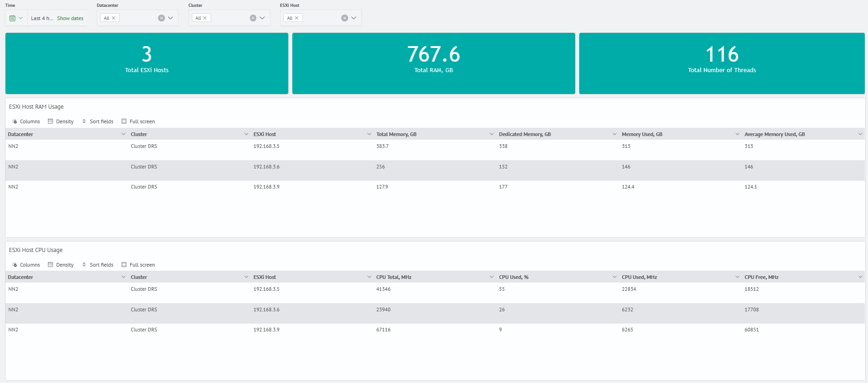Click the 22834 CPU used value
This screenshot has width=868, height=383.
629,289
